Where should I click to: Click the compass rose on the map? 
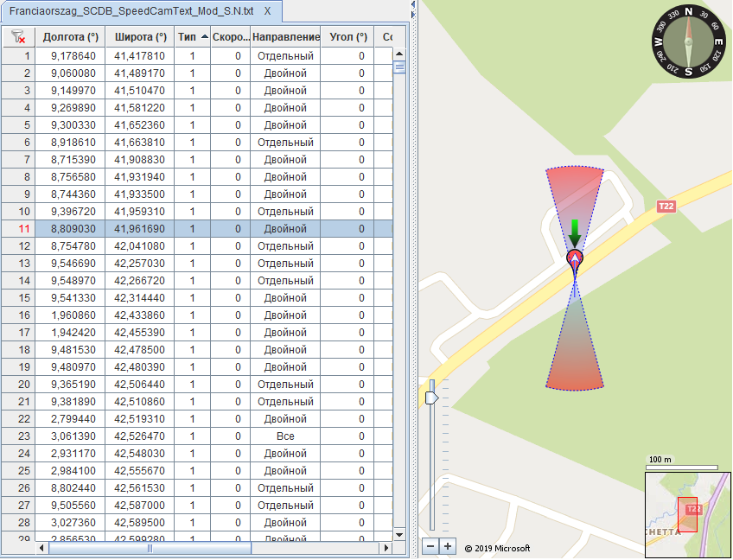tap(688, 41)
